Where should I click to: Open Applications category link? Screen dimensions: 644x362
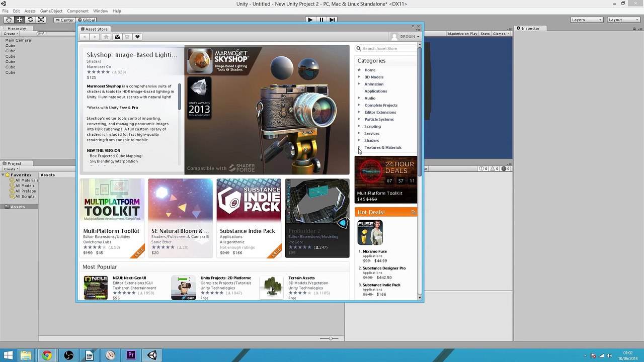pos(376,91)
